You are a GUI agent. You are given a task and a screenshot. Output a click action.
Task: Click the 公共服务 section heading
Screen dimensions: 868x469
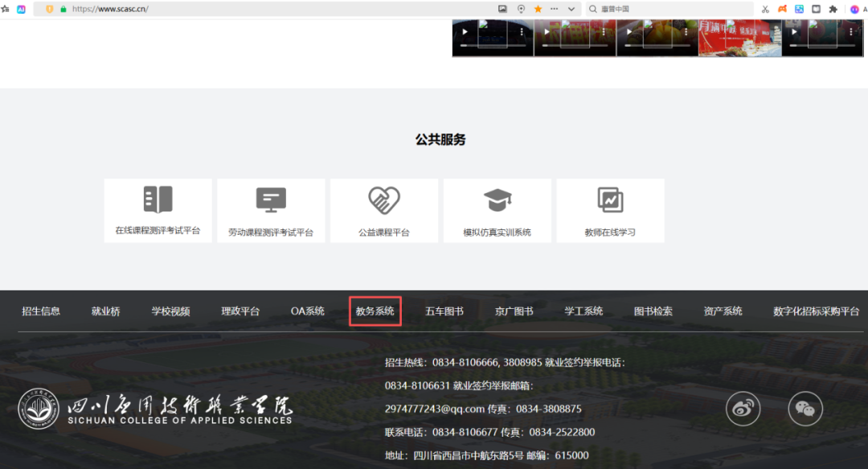pos(440,140)
